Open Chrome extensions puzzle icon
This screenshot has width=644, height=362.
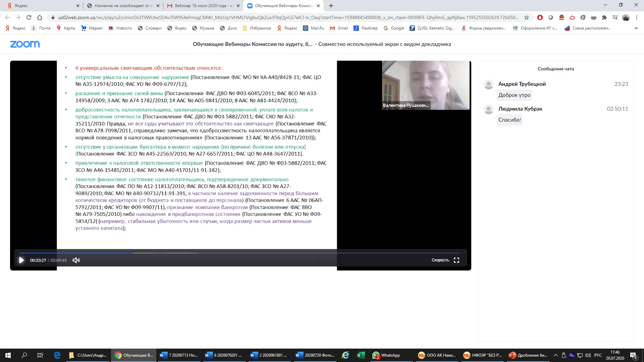[x=604, y=17]
